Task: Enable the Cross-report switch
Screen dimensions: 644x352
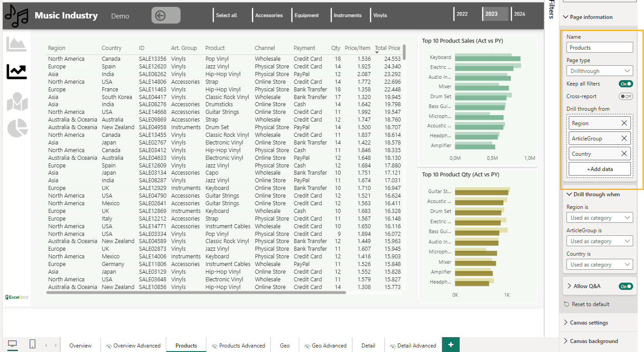Action: 626,96
